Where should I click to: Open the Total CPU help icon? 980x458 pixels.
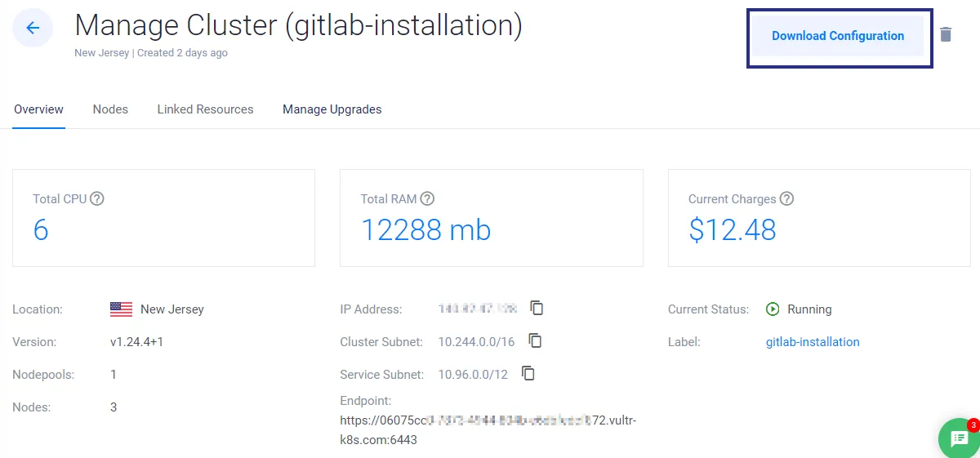pos(97,198)
